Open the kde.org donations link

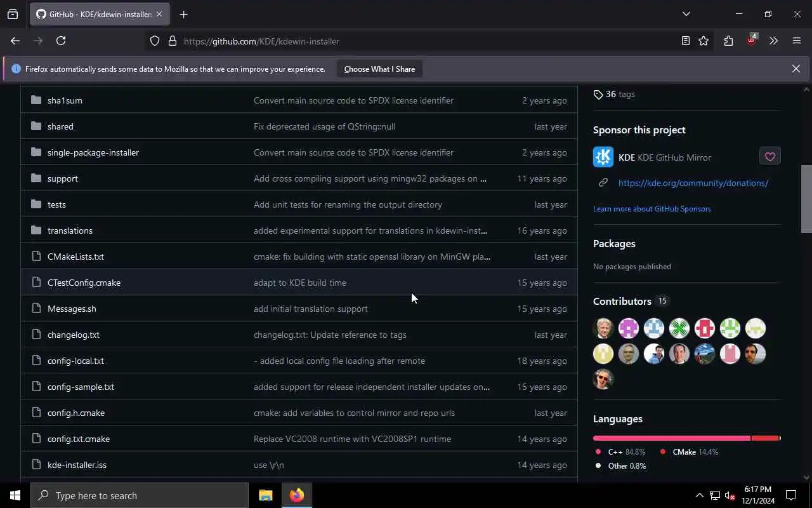693,183
